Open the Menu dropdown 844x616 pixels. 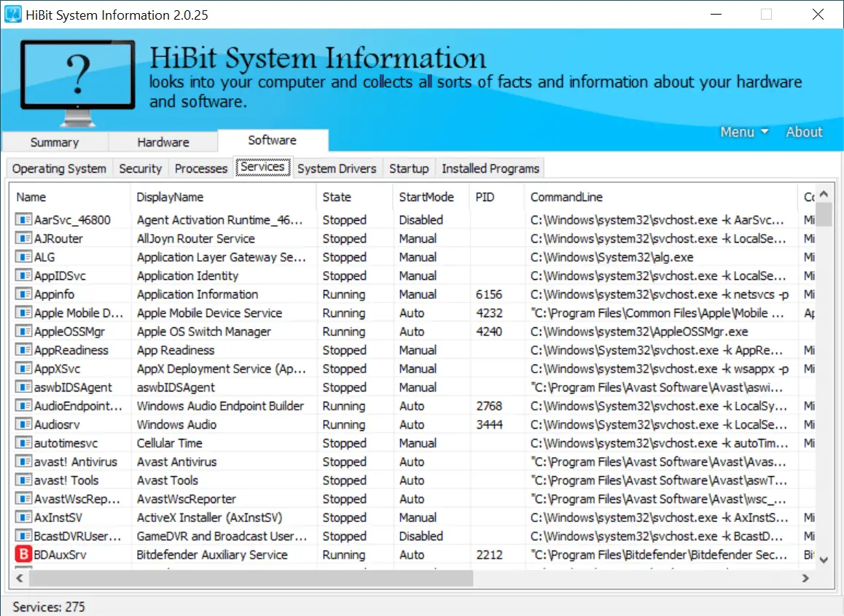[x=744, y=132]
